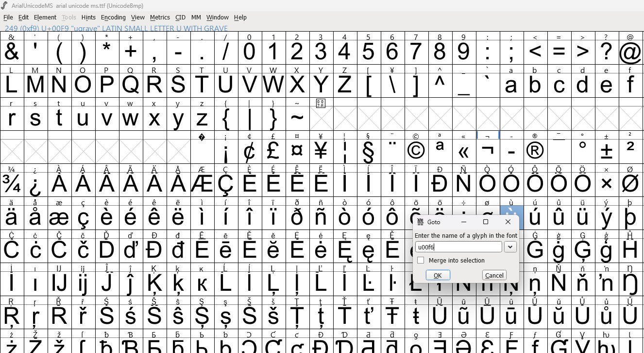This screenshot has height=353, width=644.
Task: Select the capital Eng Ŋ glyph
Action: click(x=630, y=283)
